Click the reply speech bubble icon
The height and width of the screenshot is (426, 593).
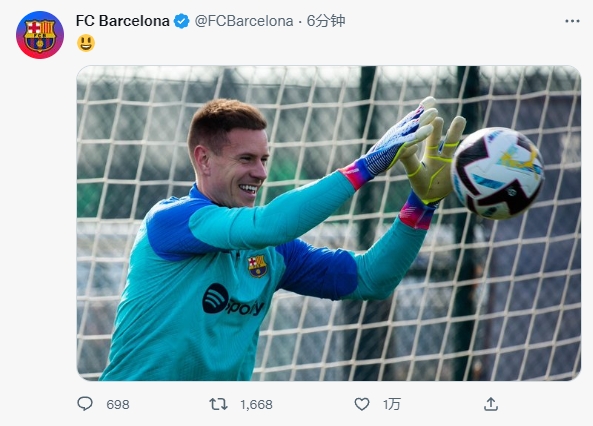pos(85,404)
